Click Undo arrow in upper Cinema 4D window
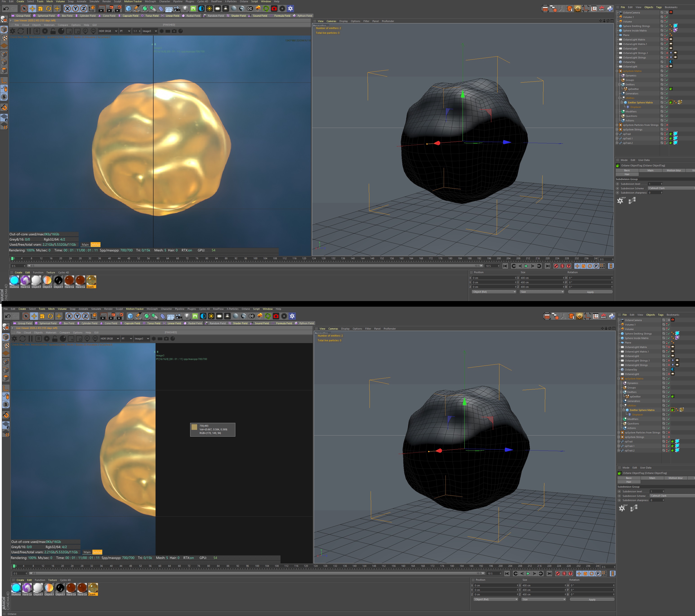The width and height of the screenshot is (695, 616). click(x=6, y=9)
